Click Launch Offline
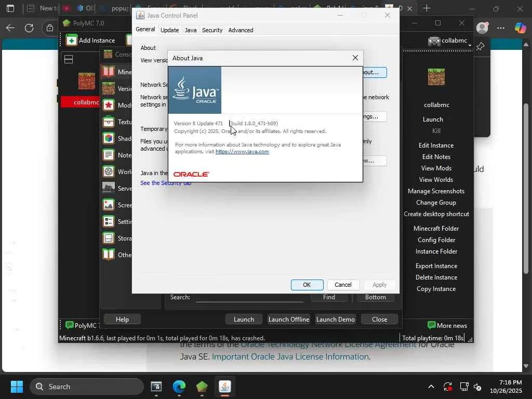The image size is (532, 399). coord(289,320)
